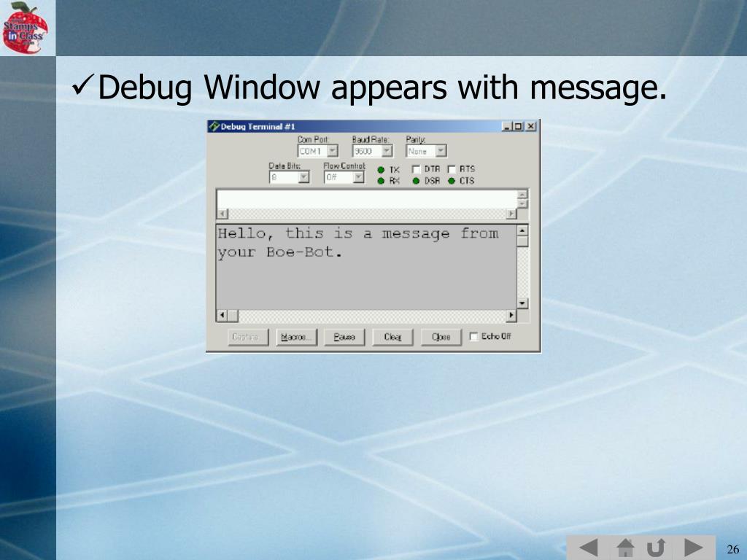Image resolution: width=747 pixels, height=560 pixels.
Task: Toggle the RTS checkbox
Action: point(452,169)
